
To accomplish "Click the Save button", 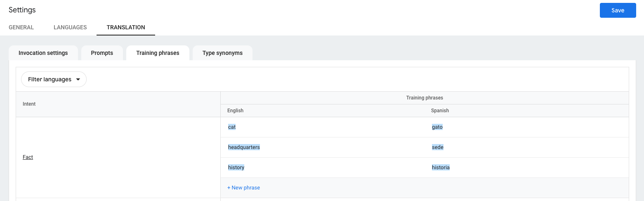I will coord(618,10).
